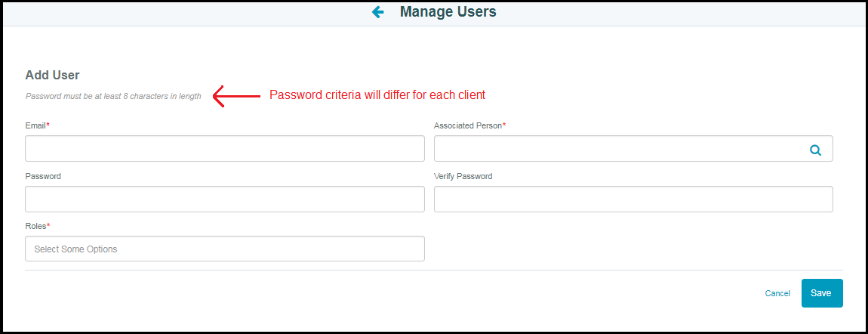Open the Roles Select Some Options dropdown
This screenshot has width=868, height=334.
coord(225,249)
